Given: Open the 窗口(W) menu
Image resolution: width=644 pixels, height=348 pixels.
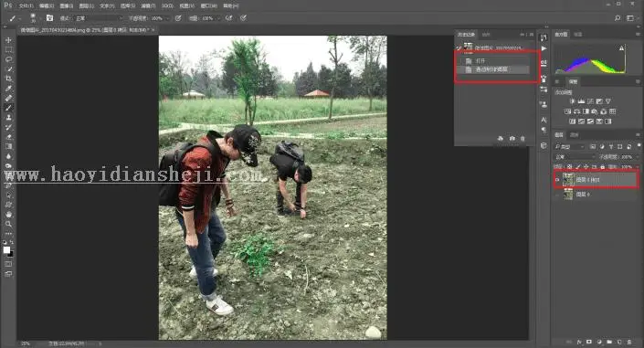Looking at the screenshot, I should [209, 6].
